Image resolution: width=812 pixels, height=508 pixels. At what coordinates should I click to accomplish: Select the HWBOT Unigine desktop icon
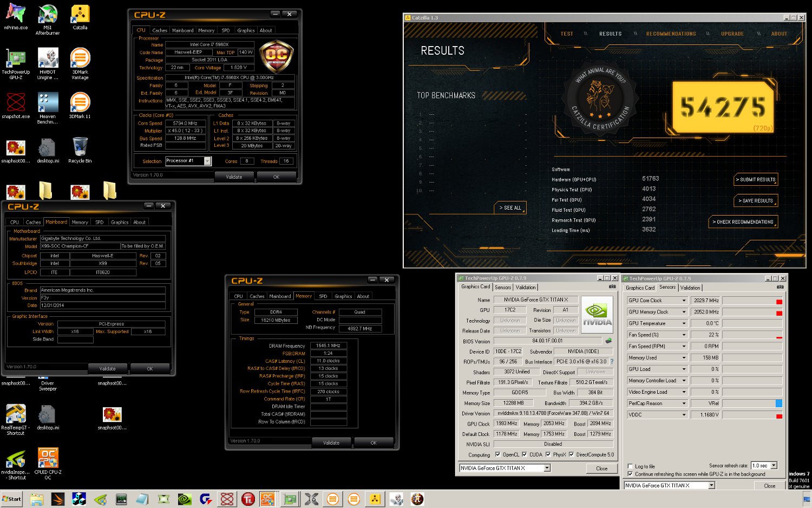click(48, 64)
